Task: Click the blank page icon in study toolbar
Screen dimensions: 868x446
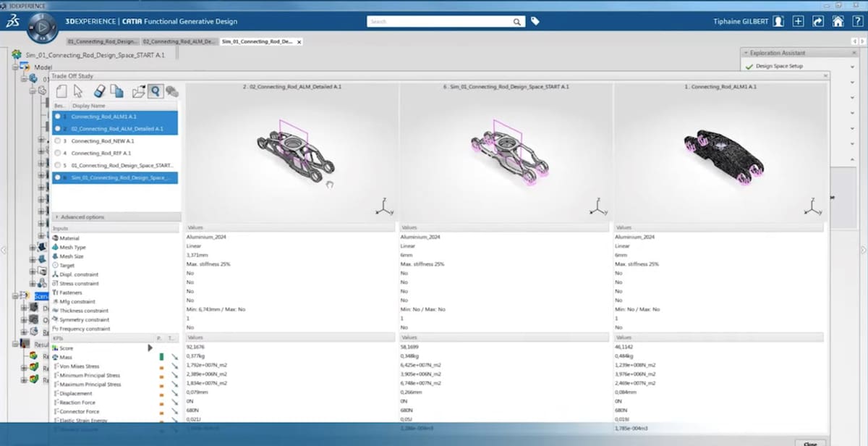Action: pyautogui.click(x=61, y=91)
